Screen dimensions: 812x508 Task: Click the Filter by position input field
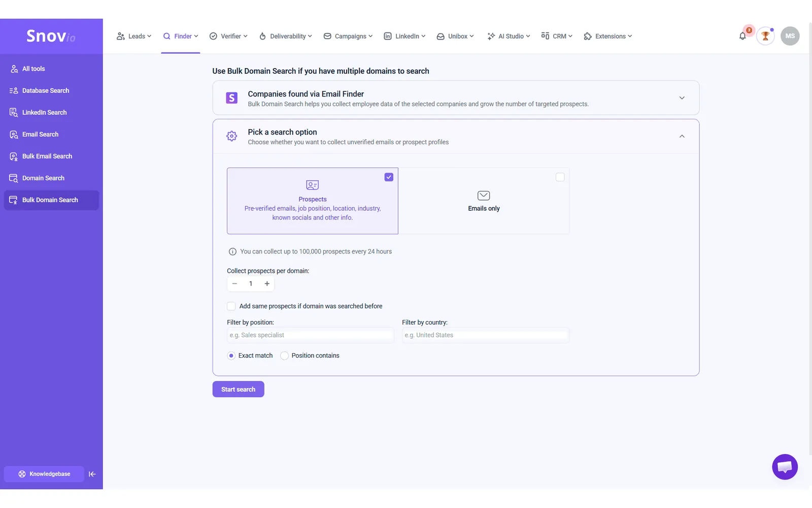pyautogui.click(x=311, y=335)
